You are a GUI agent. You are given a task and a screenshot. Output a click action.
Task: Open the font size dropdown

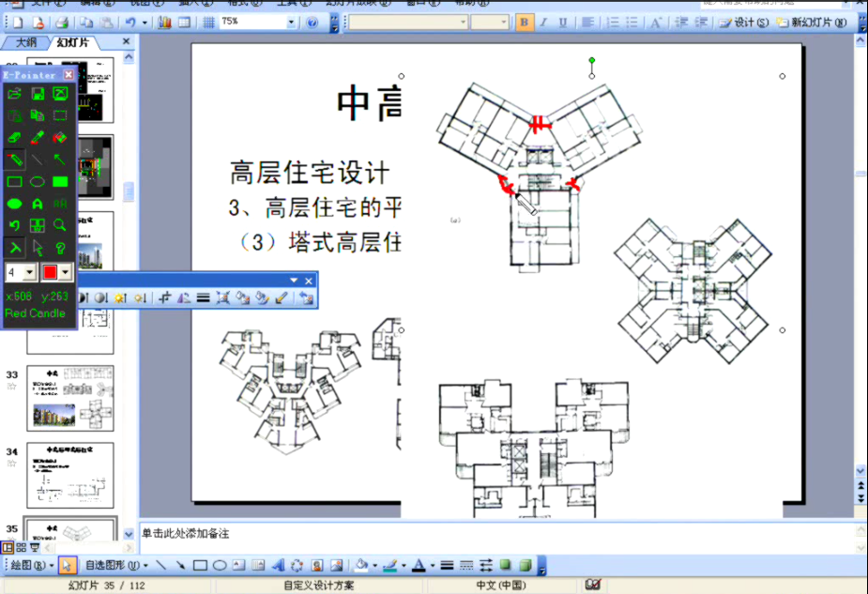(503, 23)
